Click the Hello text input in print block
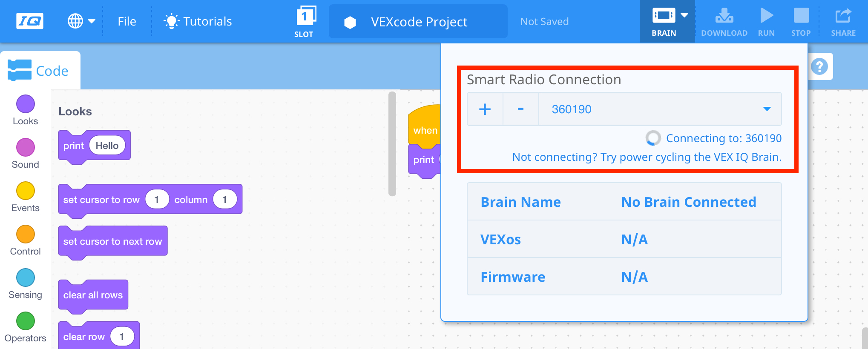Screen dimensions: 868x349 (107, 146)
